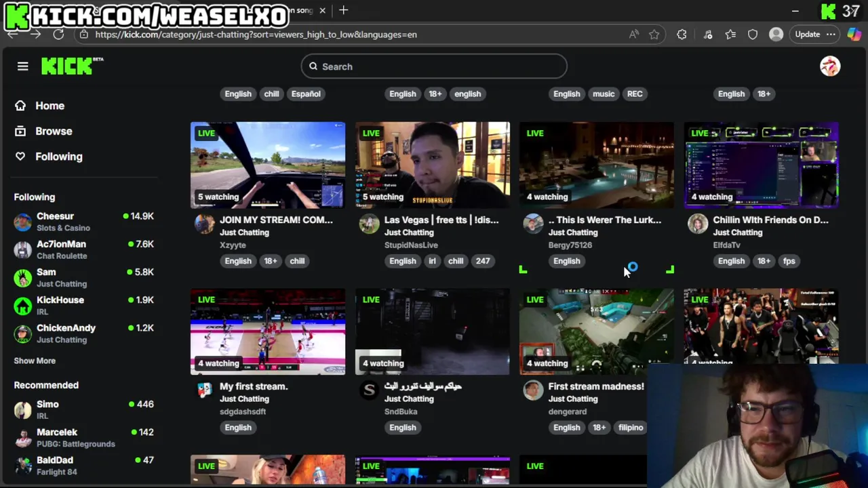Open the dark SndBuka stream thumbnail
Viewport: 868px width, 488px height.
(x=432, y=331)
